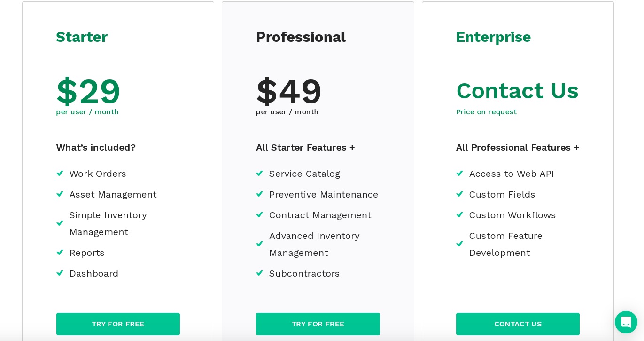
Task: Click the checkmark beside Work Orders
Action: (60, 174)
